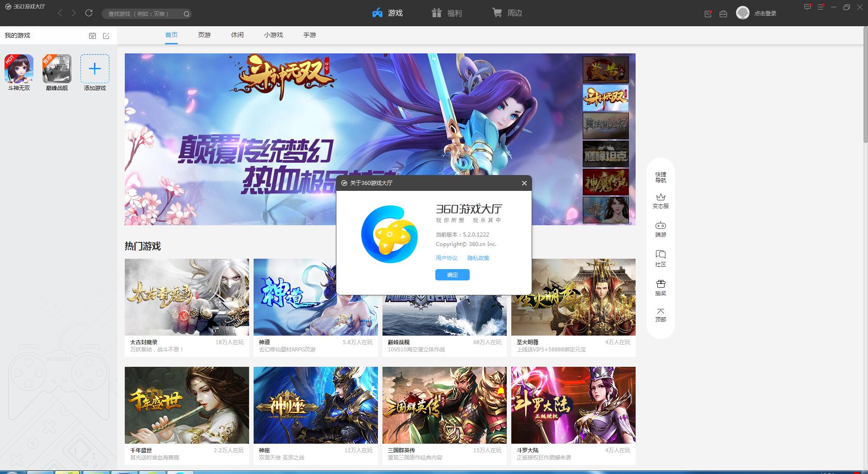
Task: Click the search magnifier icon
Action: tap(186, 14)
